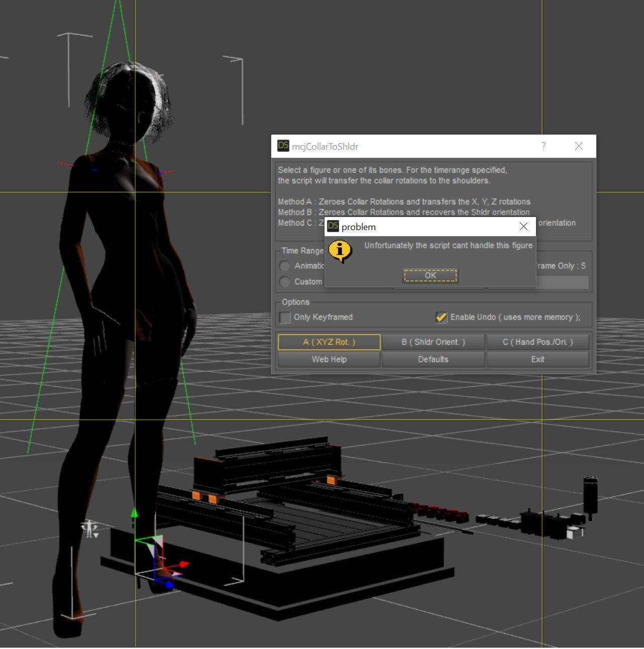Close the problem dialog with its X
This screenshot has width=644, height=649.
tap(523, 227)
